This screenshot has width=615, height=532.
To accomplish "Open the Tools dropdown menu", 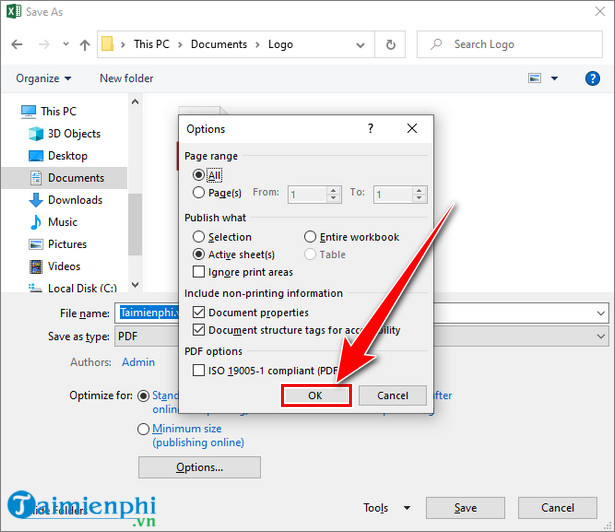I will tap(387, 508).
